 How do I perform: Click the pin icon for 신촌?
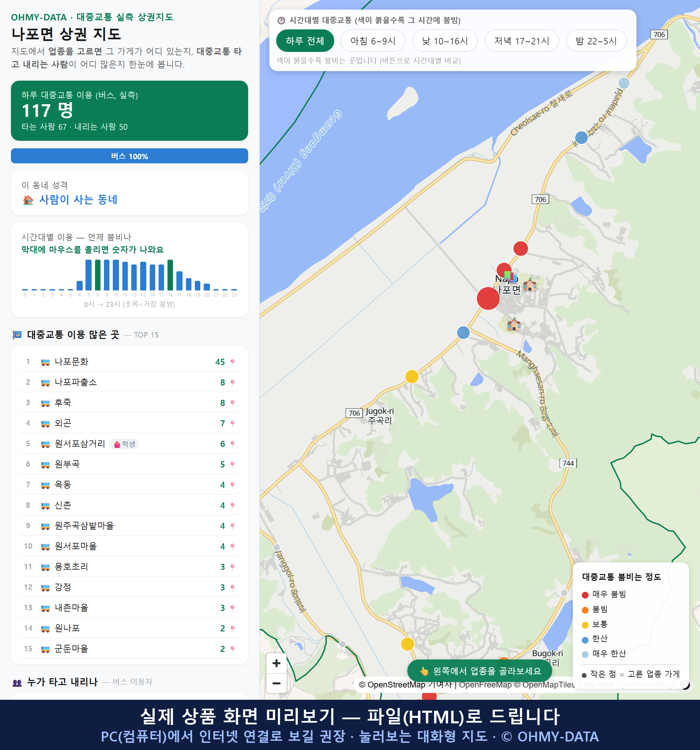(232, 505)
